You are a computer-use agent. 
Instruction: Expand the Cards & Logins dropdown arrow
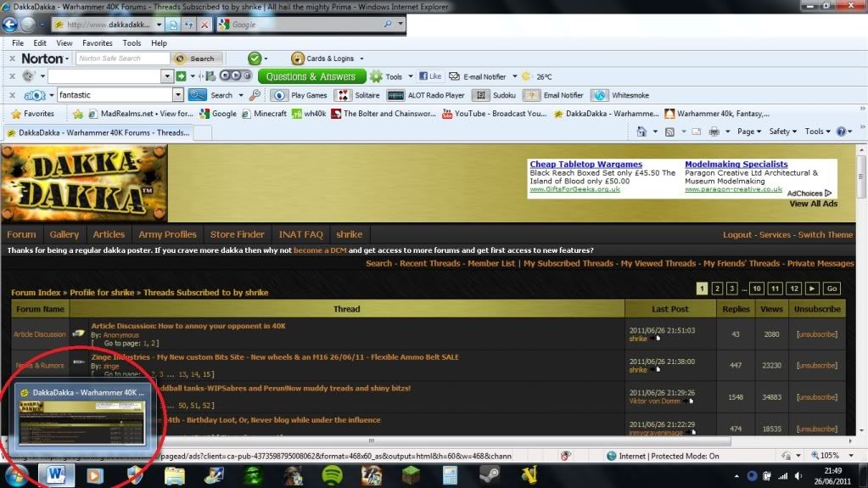(361, 59)
